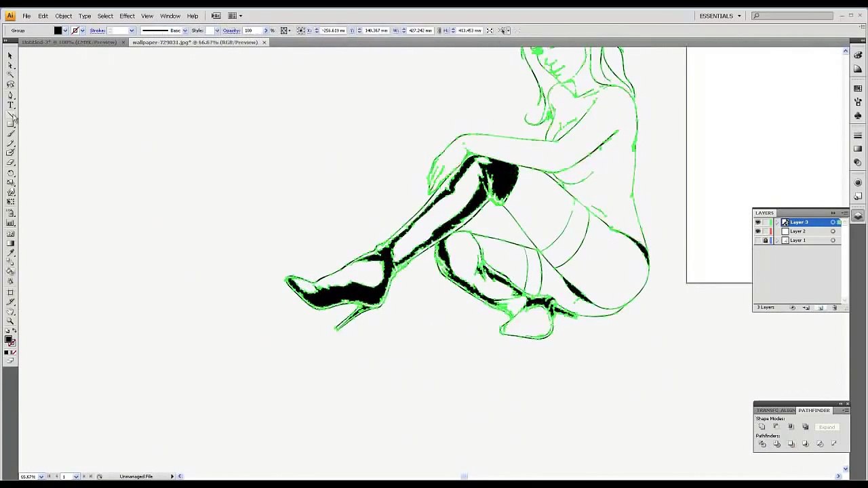Unlock Layer 1 by clicking its padlock

[x=766, y=241]
